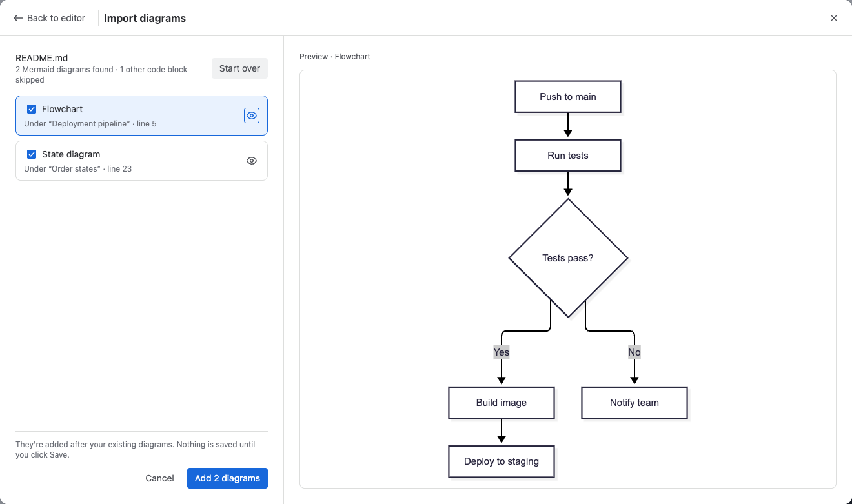Click the Start over button
This screenshot has width=852, height=504.
click(x=239, y=68)
